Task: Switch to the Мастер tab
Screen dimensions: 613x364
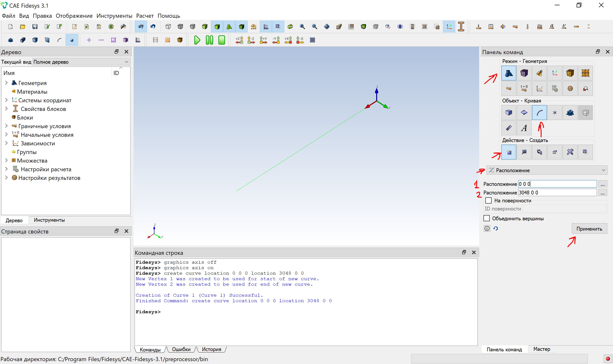Action: coord(542,349)
